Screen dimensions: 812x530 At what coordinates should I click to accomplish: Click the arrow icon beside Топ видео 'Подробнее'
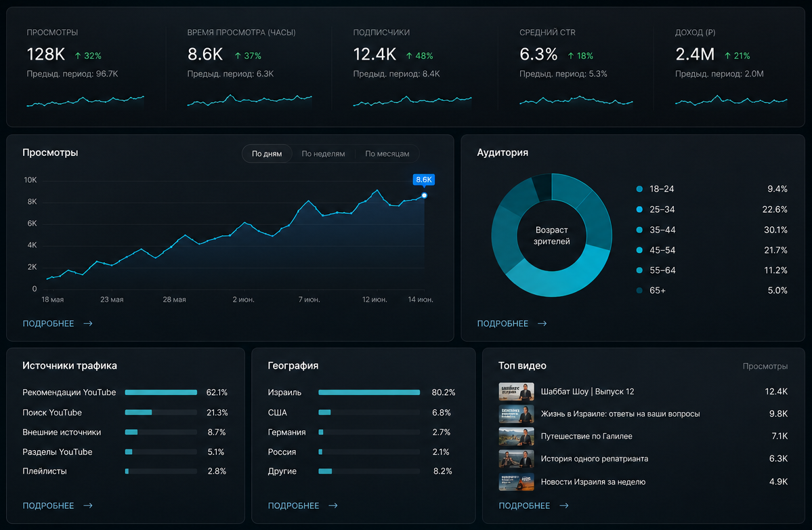coord(564,505)
